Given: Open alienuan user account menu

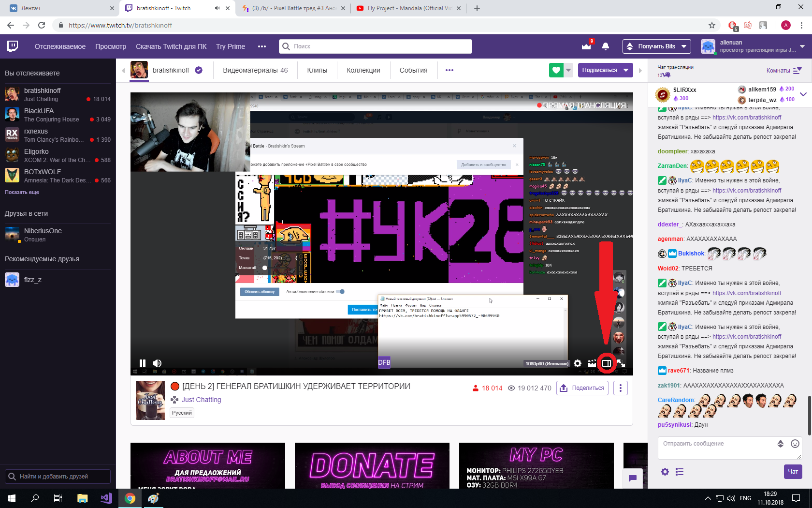Looking at the screenshot, I should [753, 46].
